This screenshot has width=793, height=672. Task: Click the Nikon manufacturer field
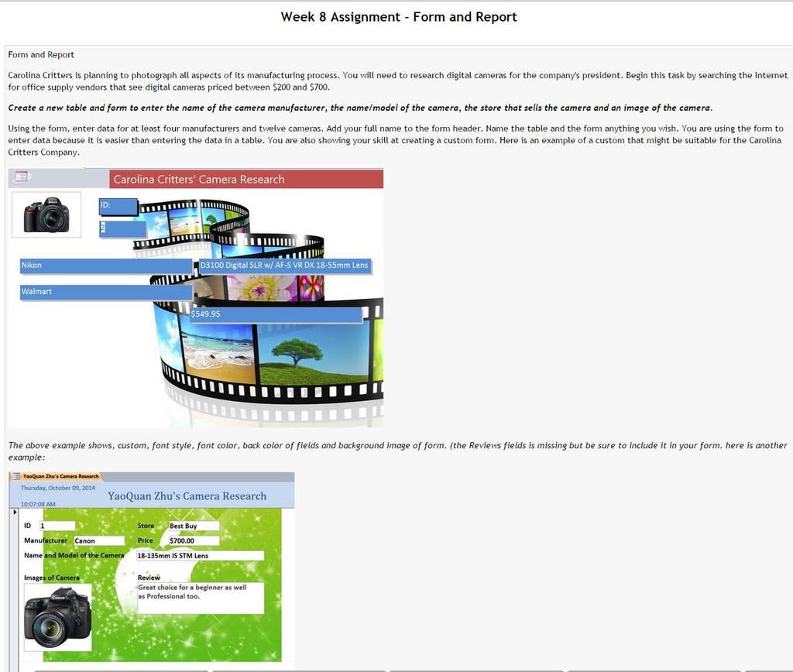click(106, 266)
